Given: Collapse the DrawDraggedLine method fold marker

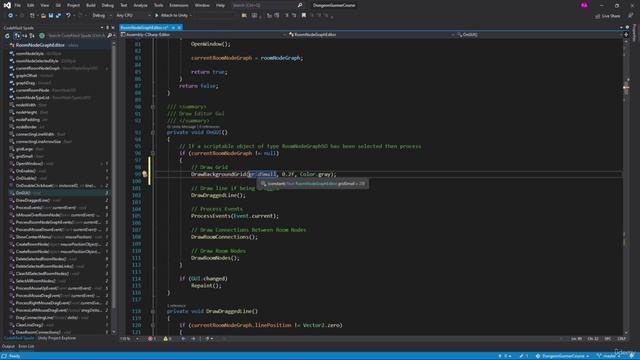Looking at the screenshot, I should [x=153, y=311].
